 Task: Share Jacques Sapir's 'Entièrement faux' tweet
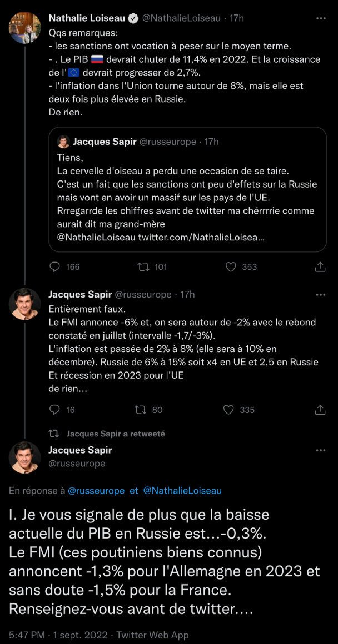pos(320,410)
